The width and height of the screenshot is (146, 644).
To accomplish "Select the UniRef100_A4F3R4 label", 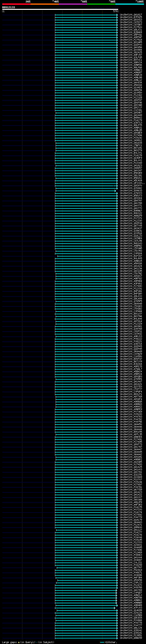I will 131,578.
